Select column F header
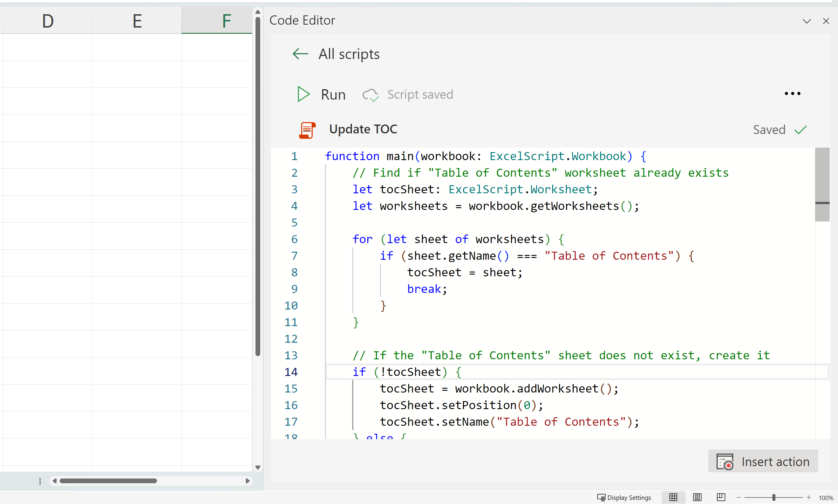 coord(226,21)
